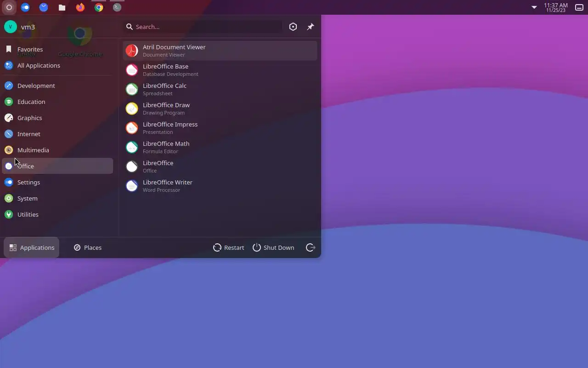This screenshot has width=588, height=368.
Task: Launch the blue globe browser in top panel
Action: click(44, 7)
